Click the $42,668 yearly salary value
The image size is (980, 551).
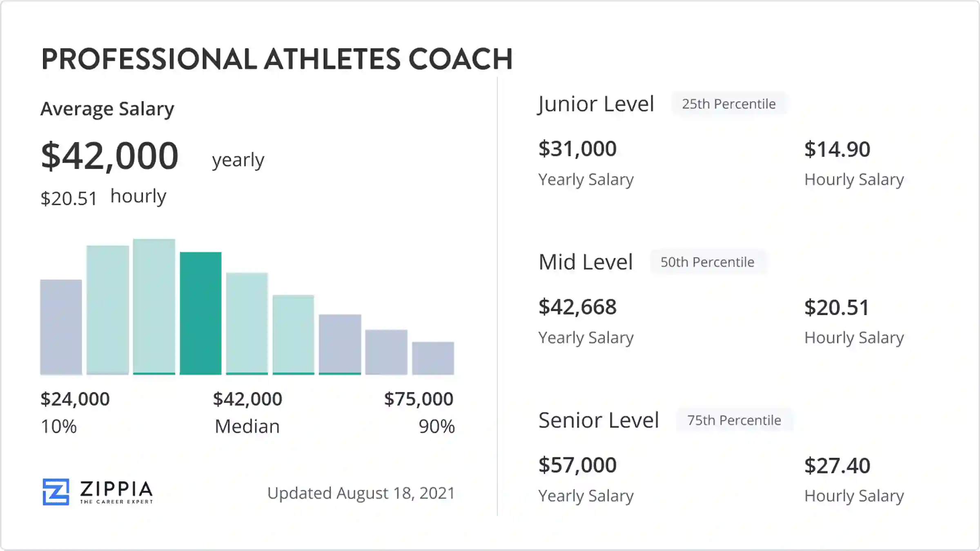(577, 307)
